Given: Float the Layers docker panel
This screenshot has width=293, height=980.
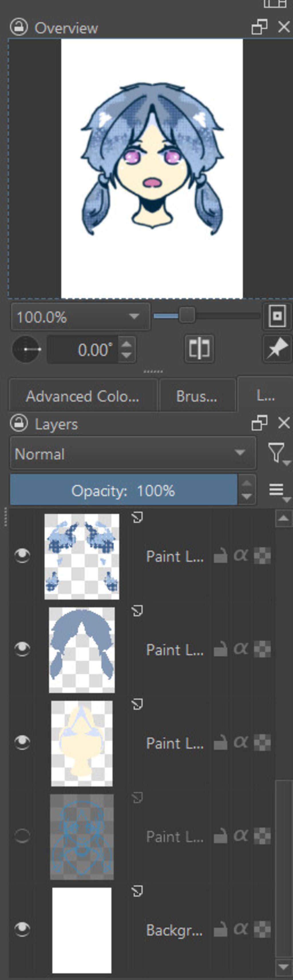Looking at the screenshot, I should point(259,423).
